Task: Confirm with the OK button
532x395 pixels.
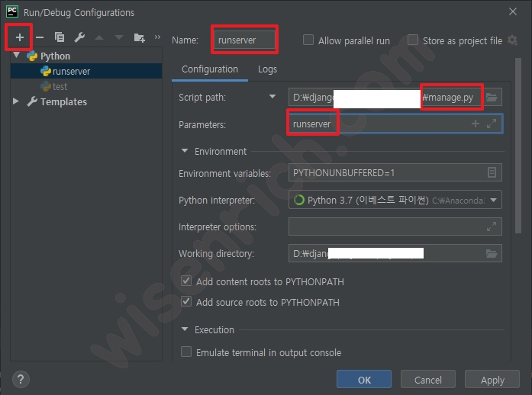Action: point(364,380)
